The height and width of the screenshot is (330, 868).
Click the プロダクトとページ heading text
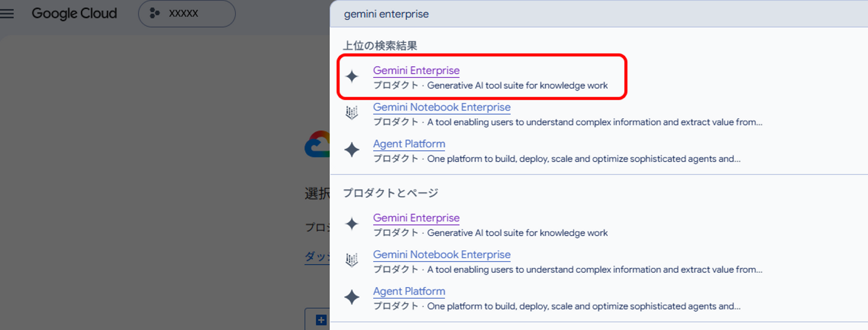click(x=391, y=193)
